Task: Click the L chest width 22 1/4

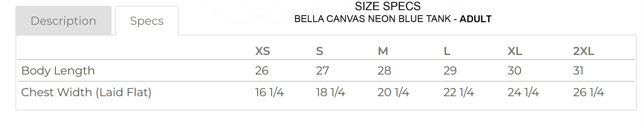Action: pos(459,92)
